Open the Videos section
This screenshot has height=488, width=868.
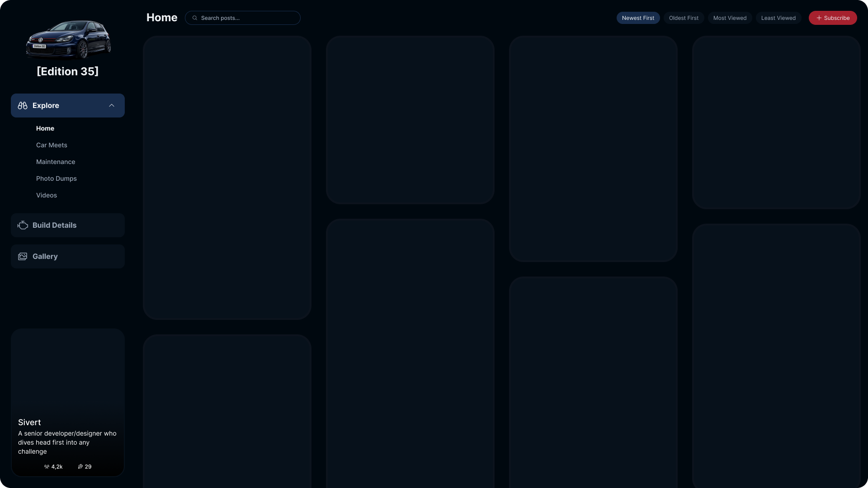[x=47, y=195]
